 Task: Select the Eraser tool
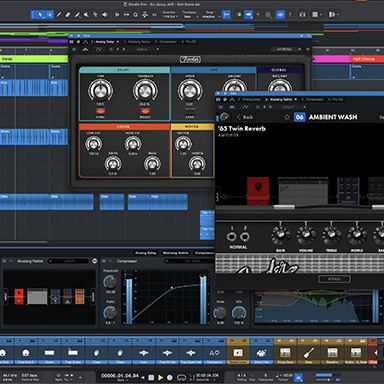(x=68, y=15)
